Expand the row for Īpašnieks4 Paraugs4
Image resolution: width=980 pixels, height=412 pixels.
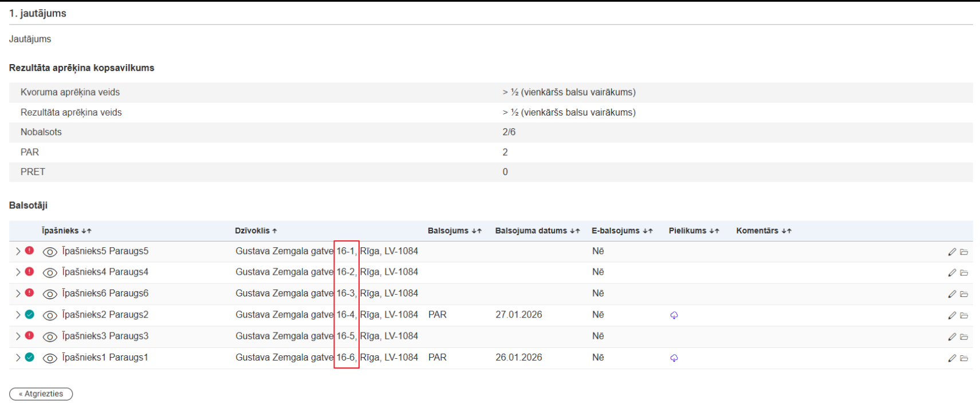[18, 272]
